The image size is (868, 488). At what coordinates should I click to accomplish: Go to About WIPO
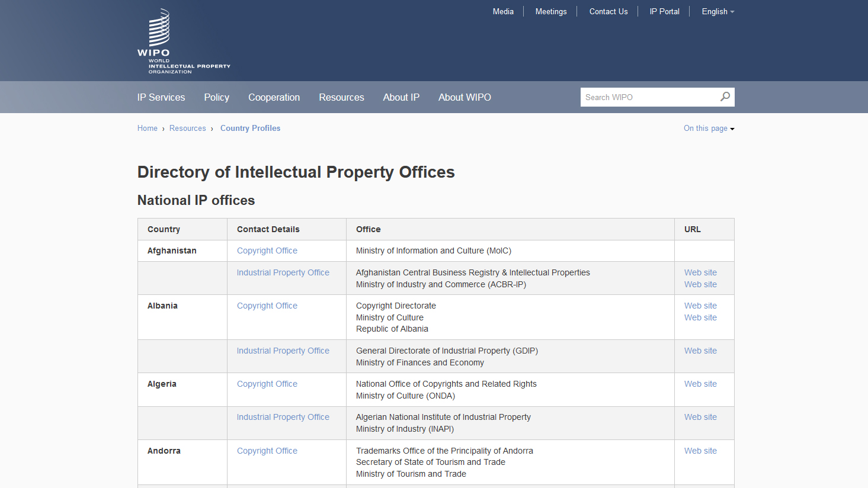click(465, 98)
